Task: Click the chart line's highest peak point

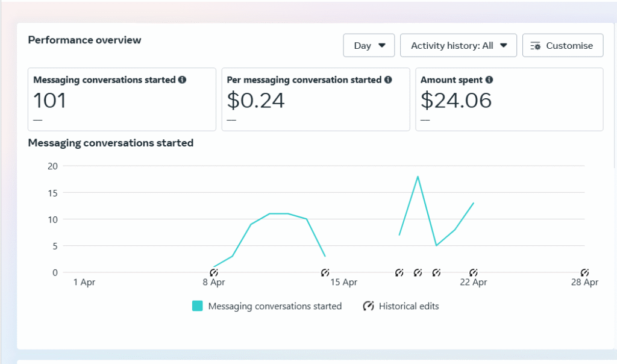Action: click(x=418, y=177)
